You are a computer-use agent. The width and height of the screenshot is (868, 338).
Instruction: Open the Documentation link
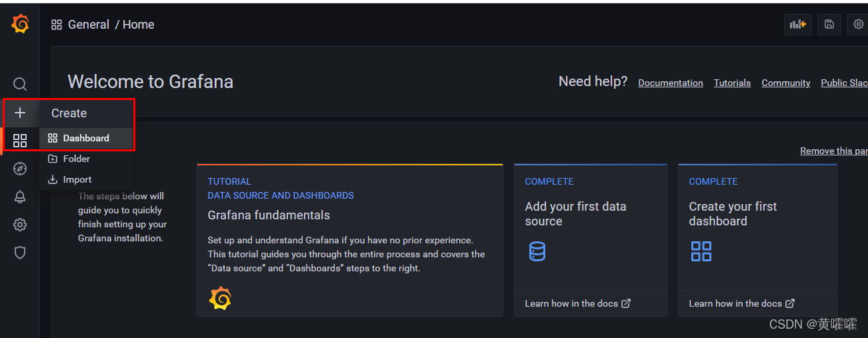[x=671, y=83]
